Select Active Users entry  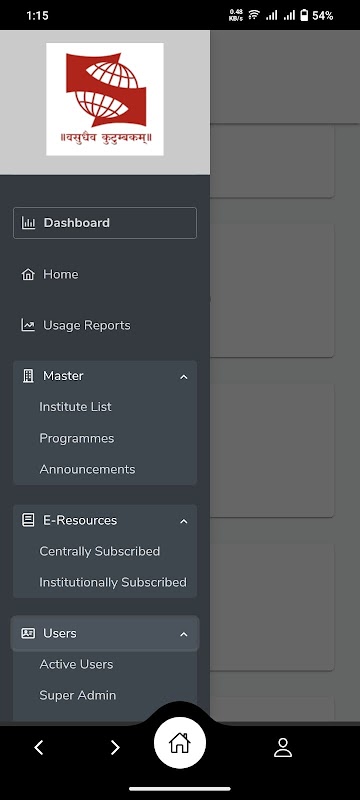[x=76, y=664]
